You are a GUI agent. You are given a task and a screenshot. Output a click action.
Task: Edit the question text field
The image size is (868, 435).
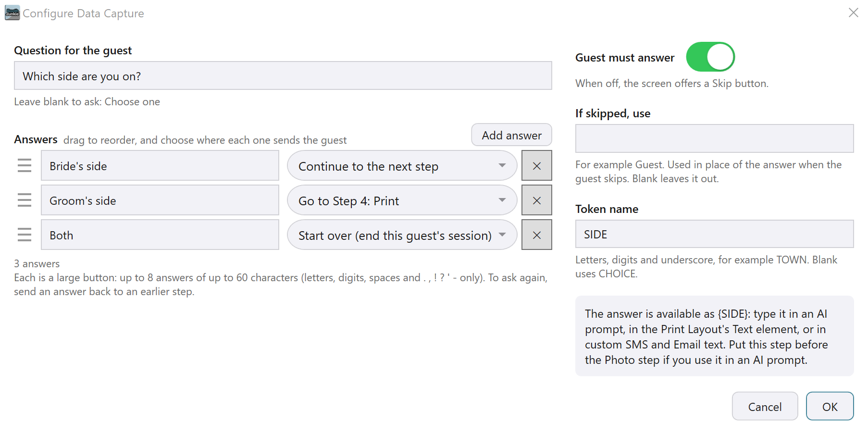[283, 76]
